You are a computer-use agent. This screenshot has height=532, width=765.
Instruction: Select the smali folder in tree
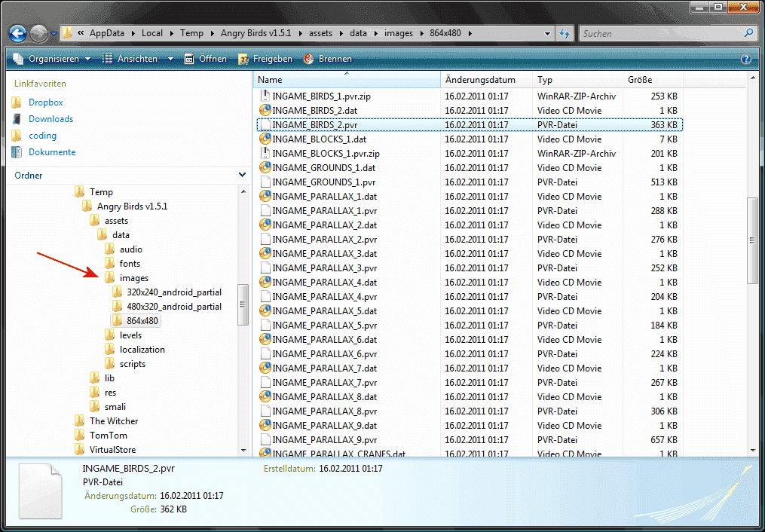115,407
